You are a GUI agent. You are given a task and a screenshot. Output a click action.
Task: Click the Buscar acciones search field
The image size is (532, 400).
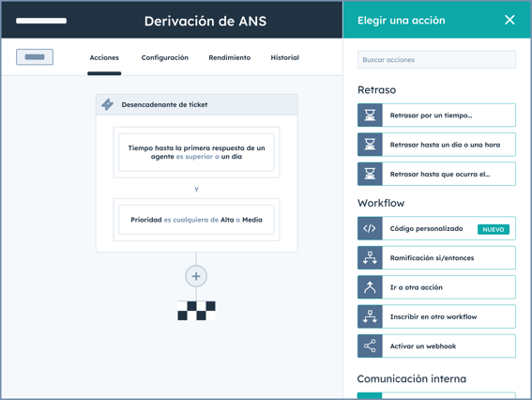(x=436, y=60)
